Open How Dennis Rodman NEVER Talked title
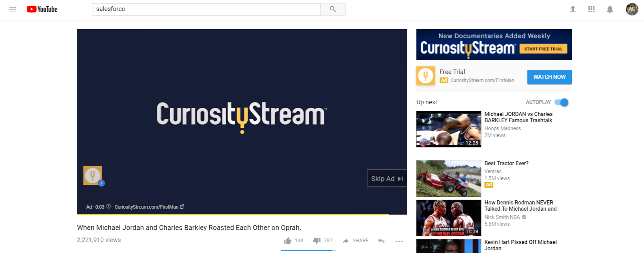 pyautogui.click(x=520, y=206)
